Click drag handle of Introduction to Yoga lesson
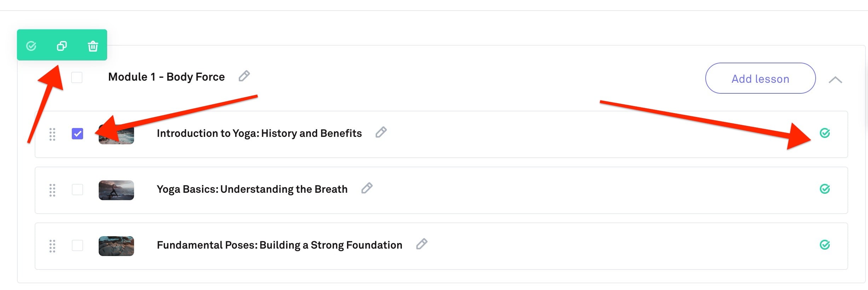 52,134
